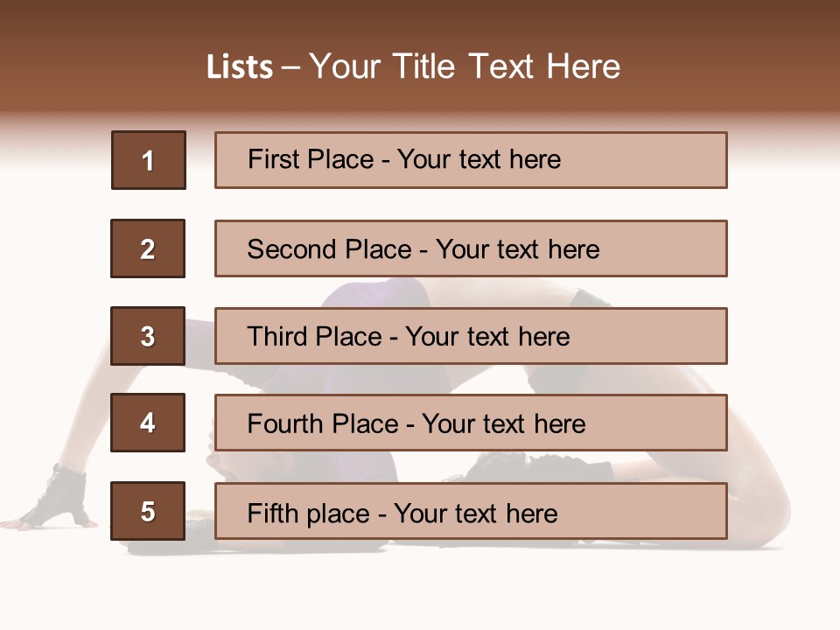Select the 'Fourth Place' text box
This screenshot has width=840, height=630.
coord(471,423)
